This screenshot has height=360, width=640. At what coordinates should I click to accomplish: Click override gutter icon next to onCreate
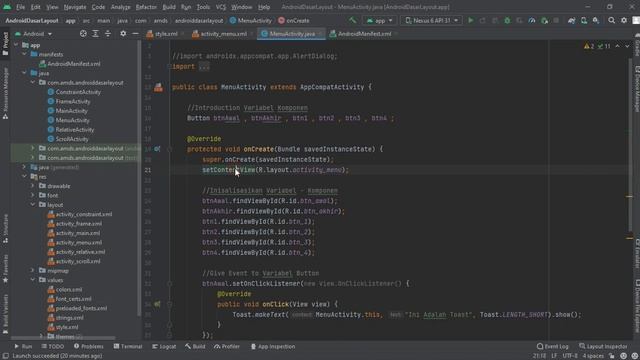(x=157, y=149)
